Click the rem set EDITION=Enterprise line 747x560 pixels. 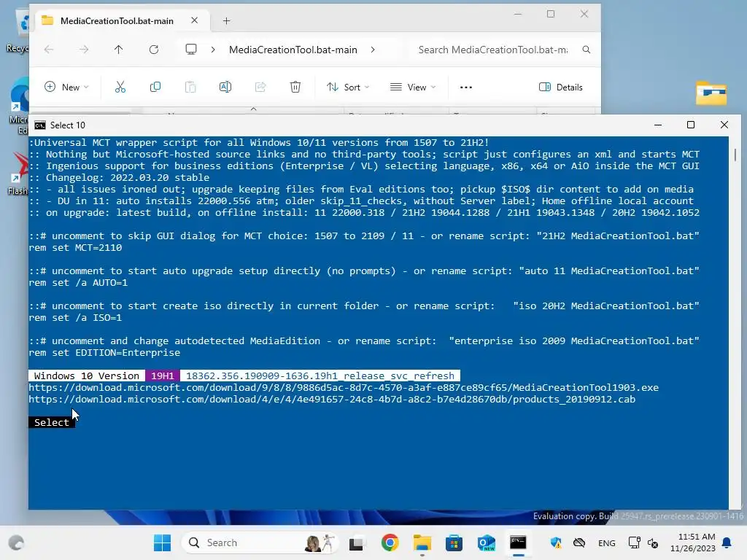click(x=104, y=353)
